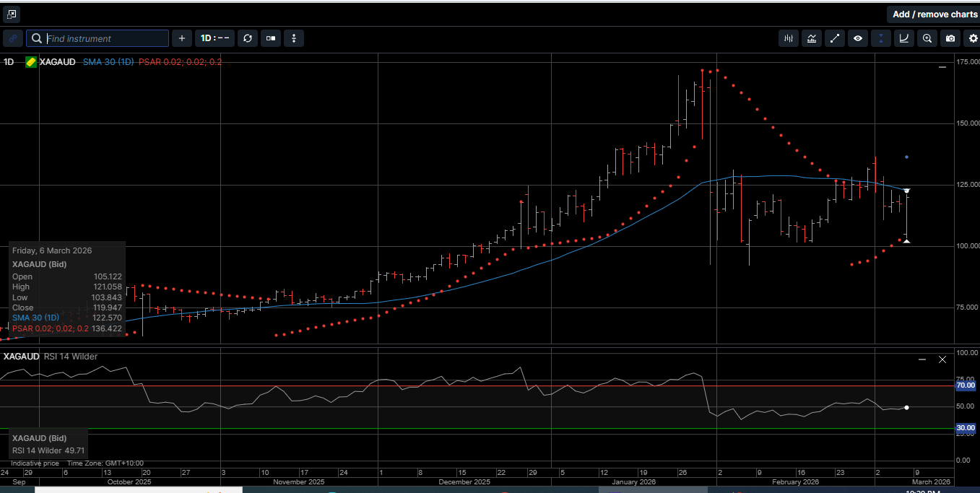Click inside the Find instrument search field
980x493 pixels.
click(x=97, y=38)
